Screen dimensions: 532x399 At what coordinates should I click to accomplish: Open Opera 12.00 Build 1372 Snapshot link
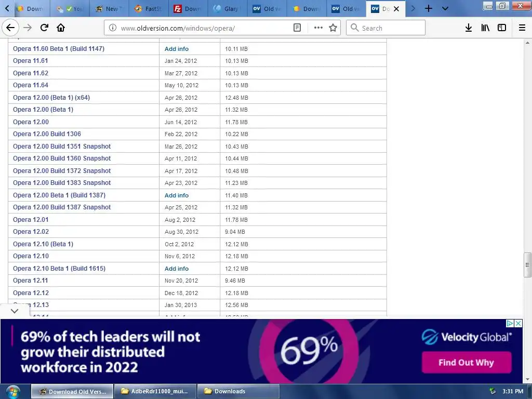click(x=62, y=170)
